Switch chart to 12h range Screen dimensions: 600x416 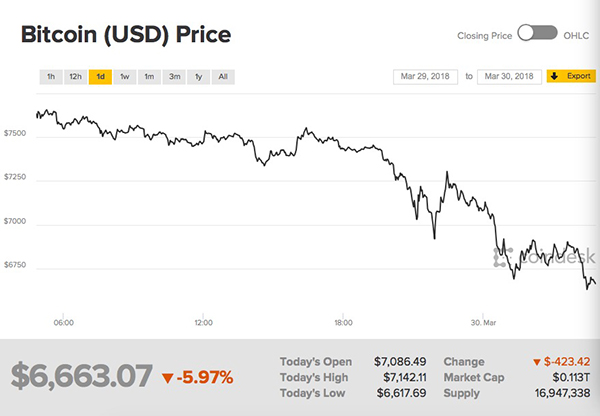pos(75,76)
